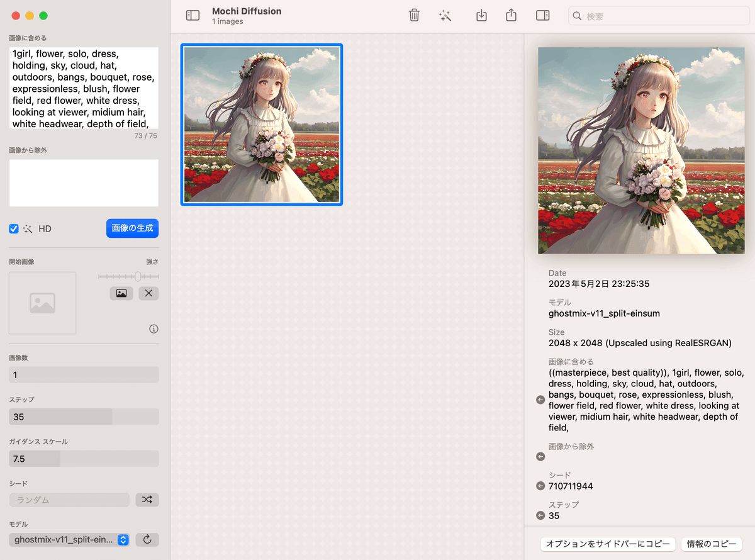Click the share icon in toolbar

click(511, 15)
